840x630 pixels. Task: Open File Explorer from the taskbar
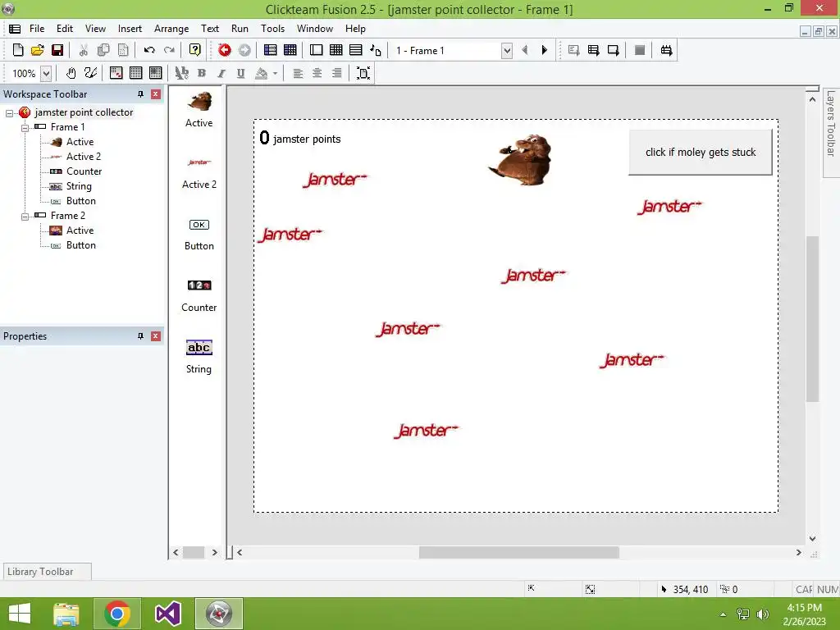tap(66, 614)
